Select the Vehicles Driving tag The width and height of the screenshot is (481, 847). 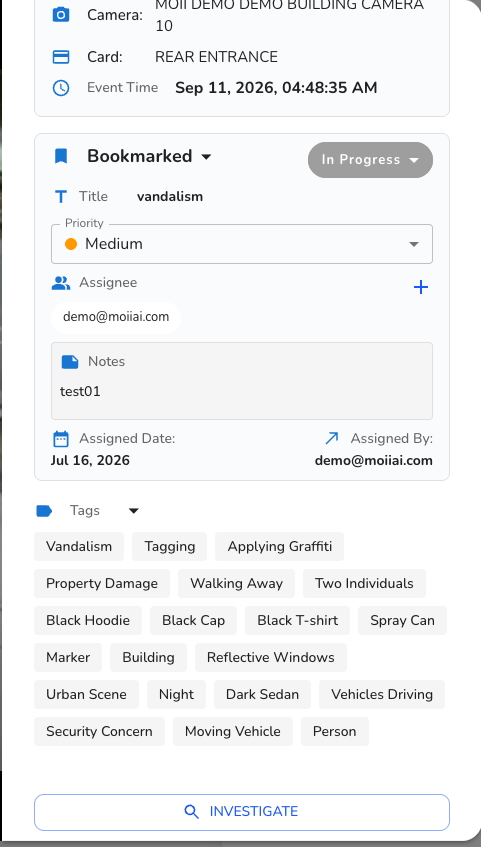(382, 694)
